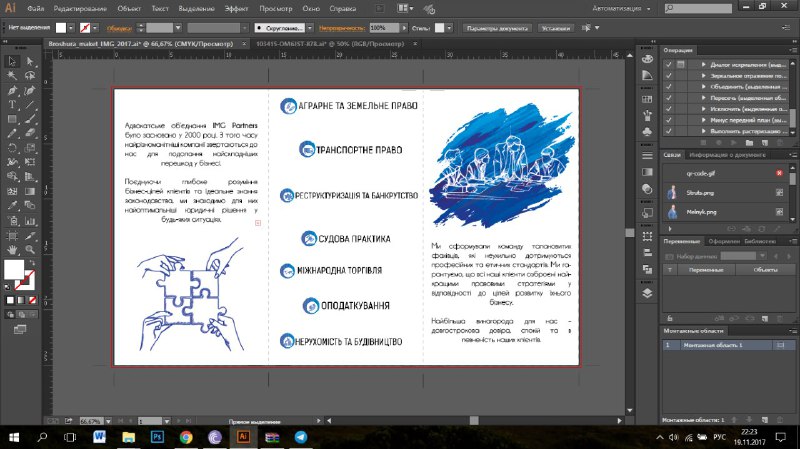Open the Скругление brush definition dropdown
The image size is (800, 449).
click(310, 28)
